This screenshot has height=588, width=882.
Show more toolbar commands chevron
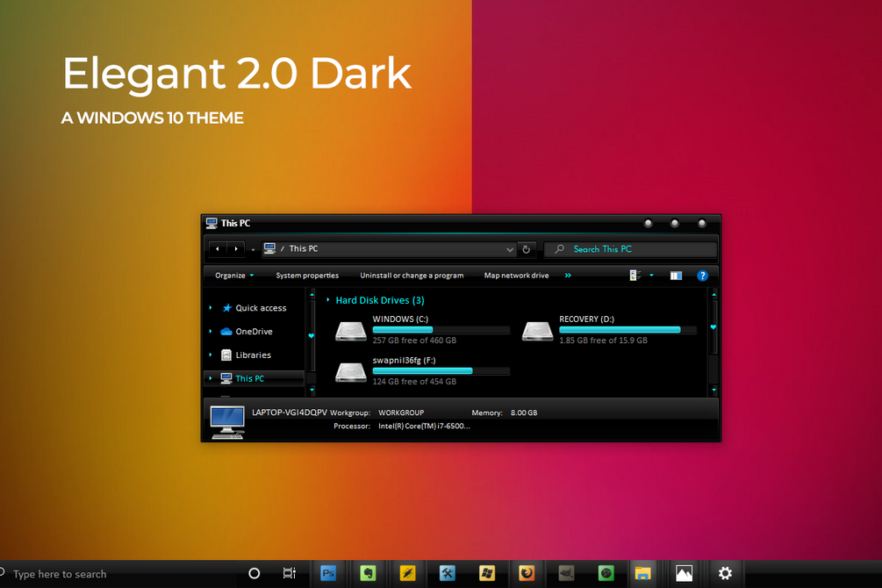coord(568,276)
